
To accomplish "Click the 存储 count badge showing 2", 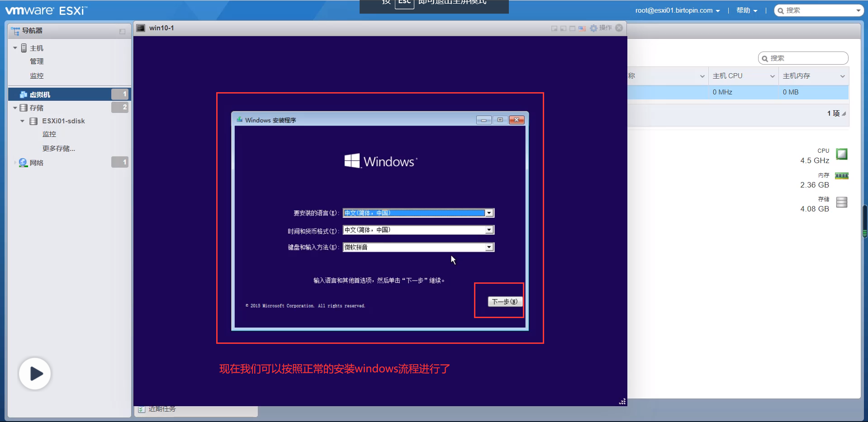I will (x=120, y=107).
